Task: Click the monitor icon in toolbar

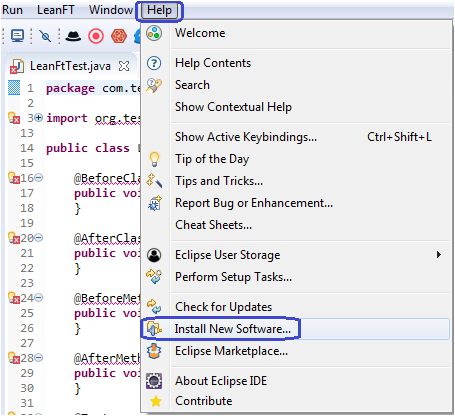Action: pos(17,36)
